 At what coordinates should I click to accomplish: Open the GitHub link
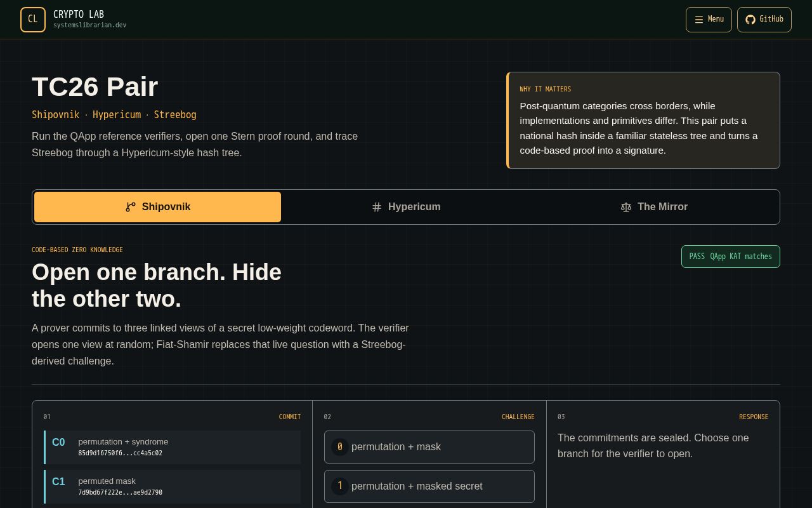pos(764,20)
